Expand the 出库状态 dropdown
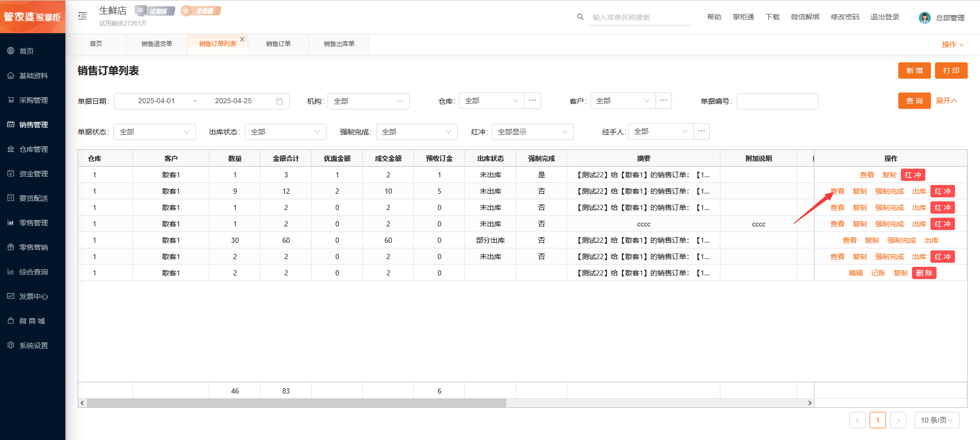Screen dimensions: 980x440 [285, 132]
